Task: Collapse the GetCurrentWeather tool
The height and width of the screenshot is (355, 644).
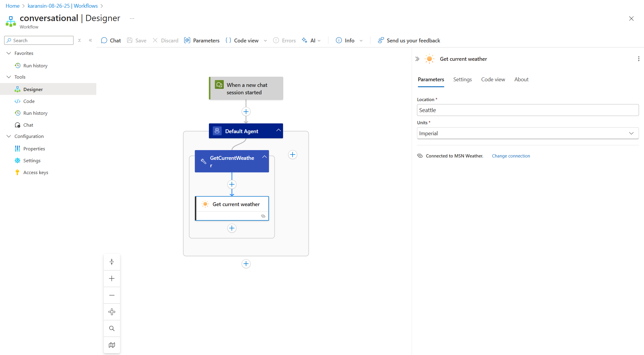Action: pyautogui.click(x=264, y=157)
